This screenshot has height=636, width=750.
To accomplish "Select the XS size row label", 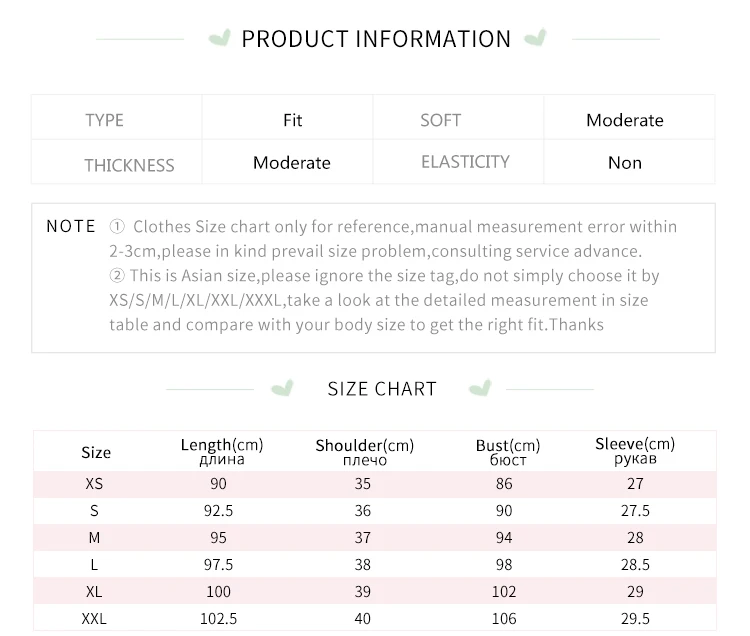I will (95, 484).
